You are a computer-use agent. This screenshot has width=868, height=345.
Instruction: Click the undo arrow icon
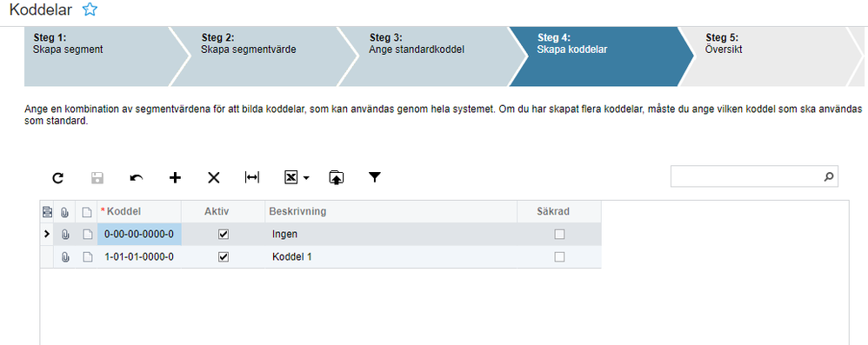coord(137,177)
